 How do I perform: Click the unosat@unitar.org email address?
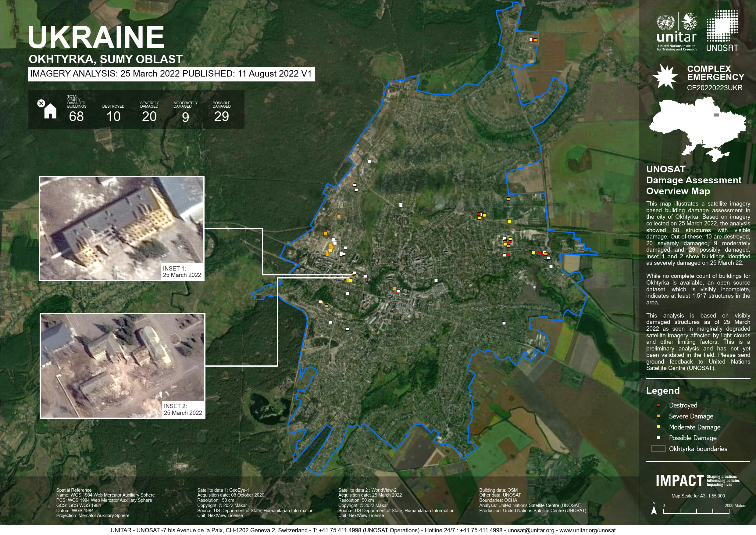click(530, 530)
